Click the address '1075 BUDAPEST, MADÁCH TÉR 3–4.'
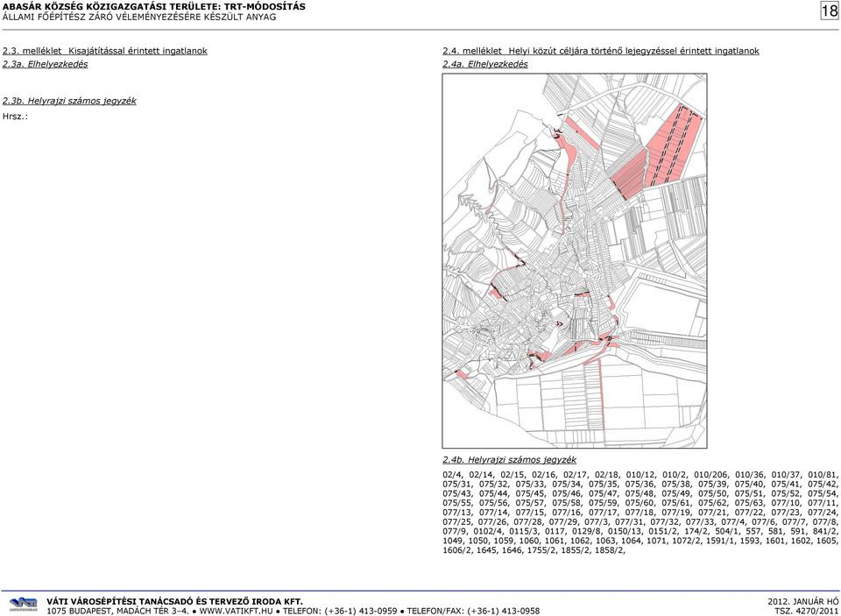 [118, 611]
